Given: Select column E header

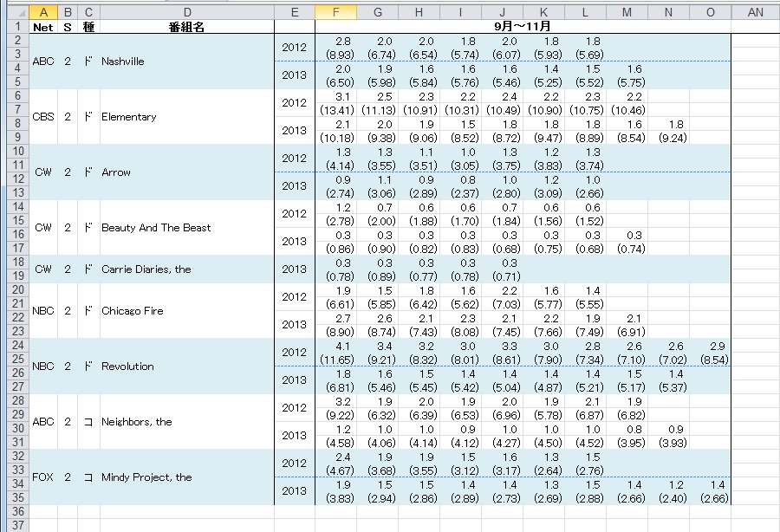Looking at the screenshot, I should (295, 12).
